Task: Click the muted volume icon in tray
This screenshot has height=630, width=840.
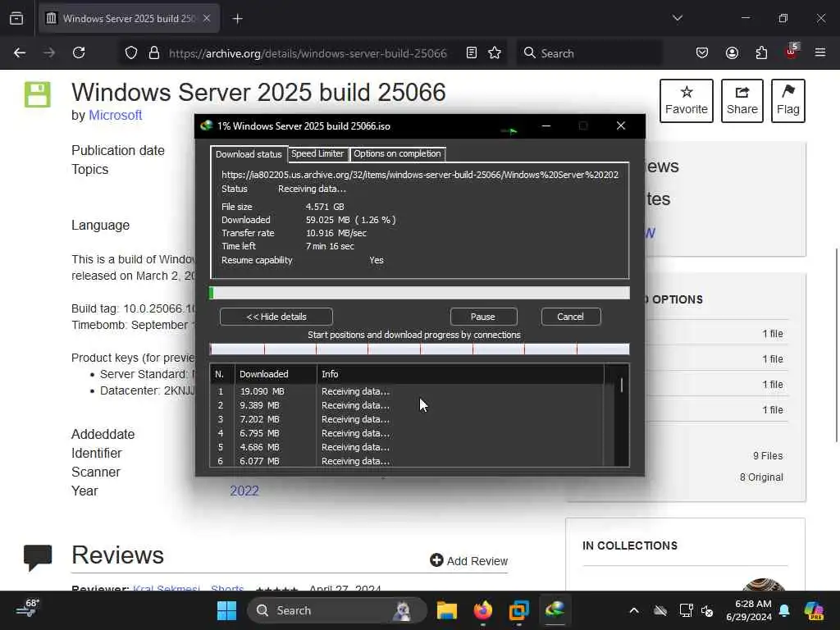Action: pyautogui.click(x=707, y=610)
